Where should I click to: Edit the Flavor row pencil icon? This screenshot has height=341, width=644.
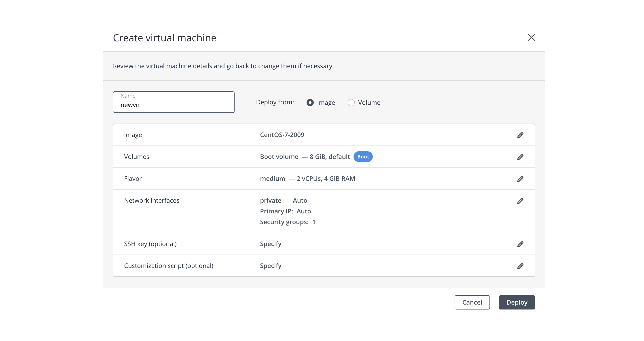pyautogui.click(x=520, y=179)
